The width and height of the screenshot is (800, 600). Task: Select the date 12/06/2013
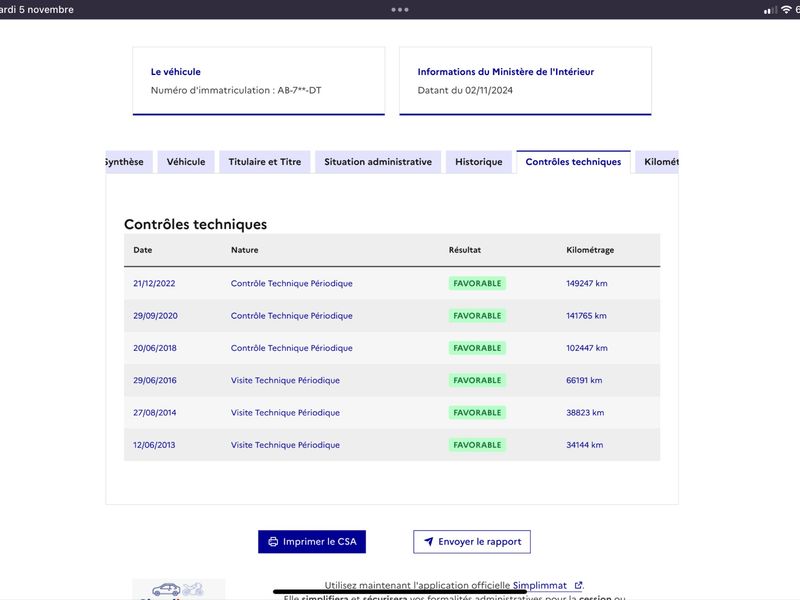pos(154,445)
